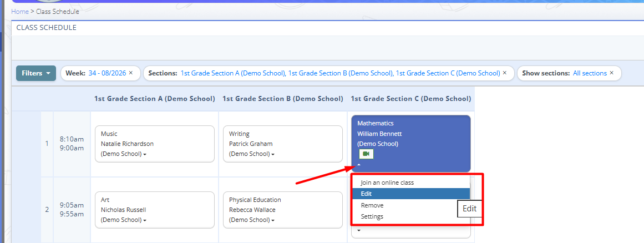Collapse the Mathematics class menu caret

359,165
